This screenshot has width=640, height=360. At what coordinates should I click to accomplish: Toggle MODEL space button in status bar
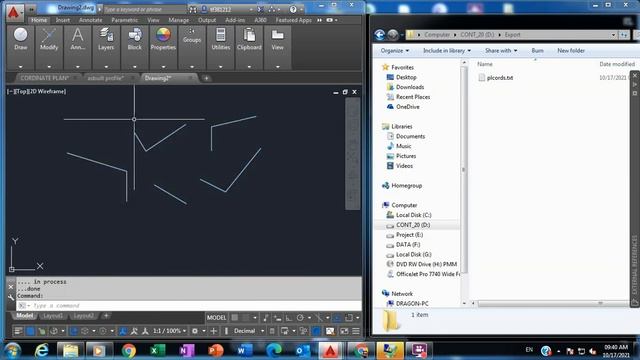pyautogui.click(x=216, y=318)
